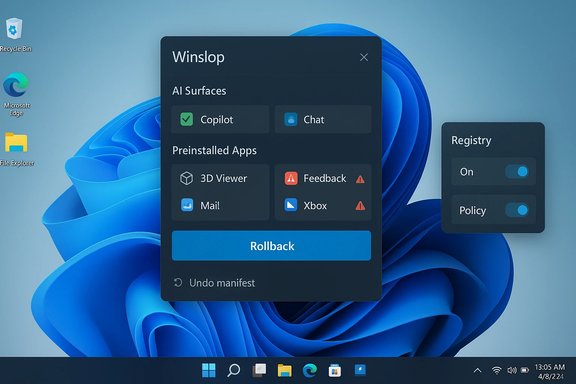Click the Preinstalled Apps heading
Screen dimensions: 576x384
pos(215,151)
